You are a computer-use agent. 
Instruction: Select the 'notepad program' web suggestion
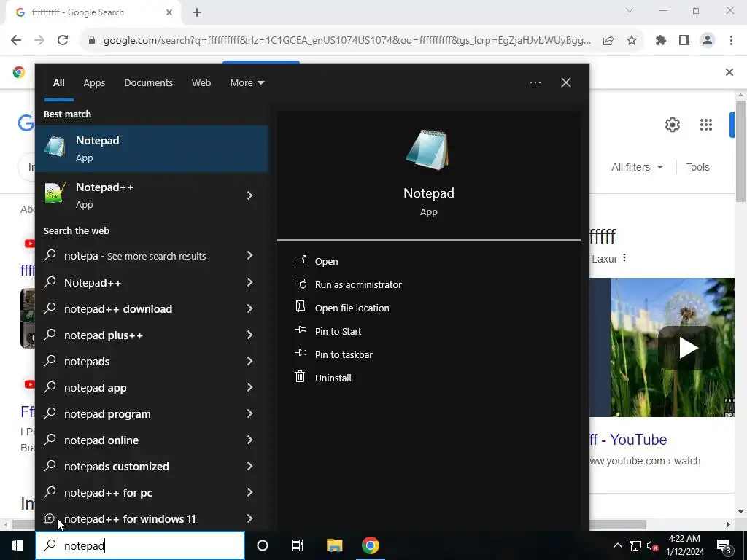tap(152, 414)
